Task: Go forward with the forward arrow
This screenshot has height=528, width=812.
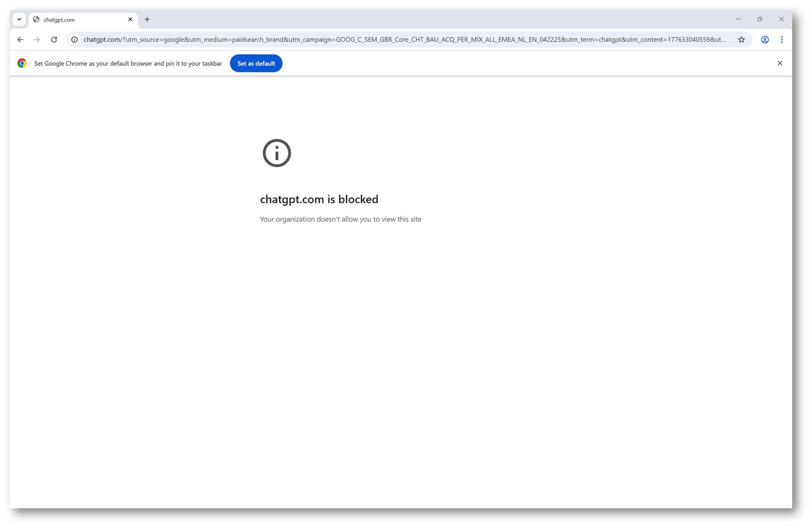Action: (x=37, y=39)
